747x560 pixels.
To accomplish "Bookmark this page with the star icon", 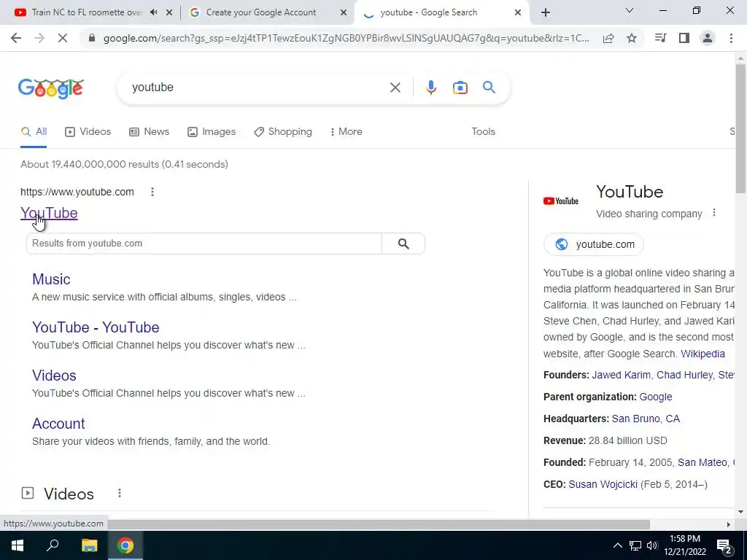I will click(x=632, y=38).
